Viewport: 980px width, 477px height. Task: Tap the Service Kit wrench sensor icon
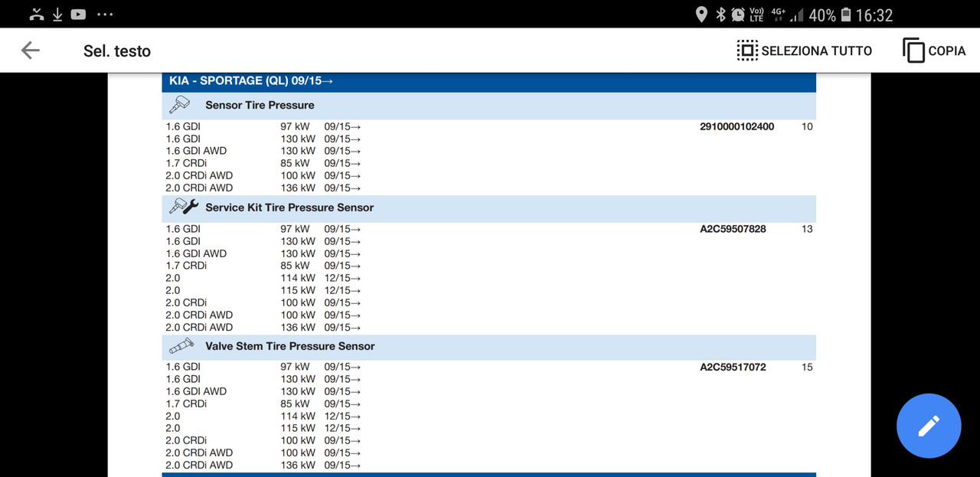tap(184, 207)
